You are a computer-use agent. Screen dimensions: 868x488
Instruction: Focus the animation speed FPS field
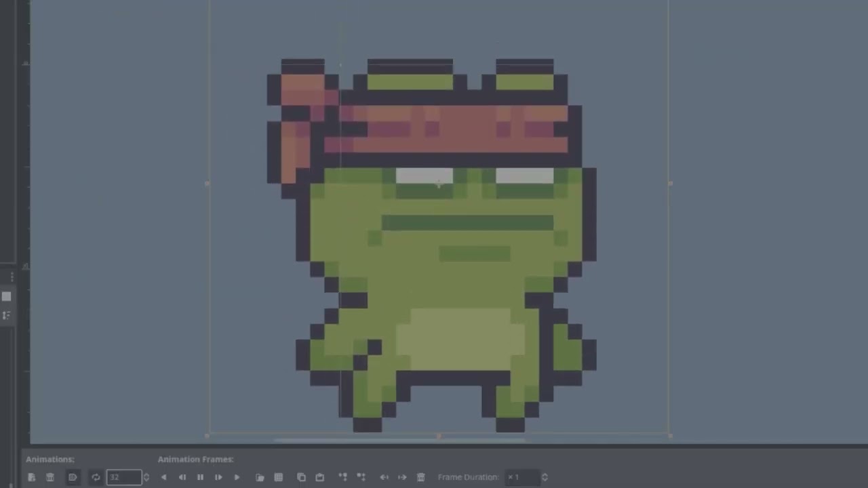click(x=123, y=477)
